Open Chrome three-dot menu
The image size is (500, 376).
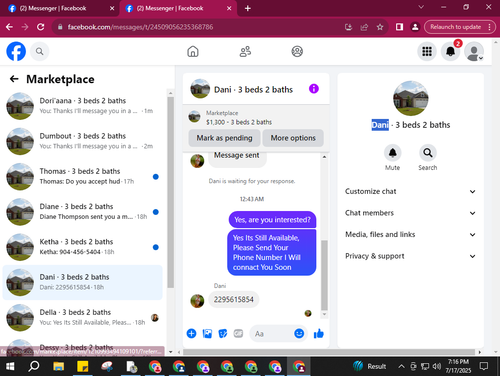click(489, 27)
